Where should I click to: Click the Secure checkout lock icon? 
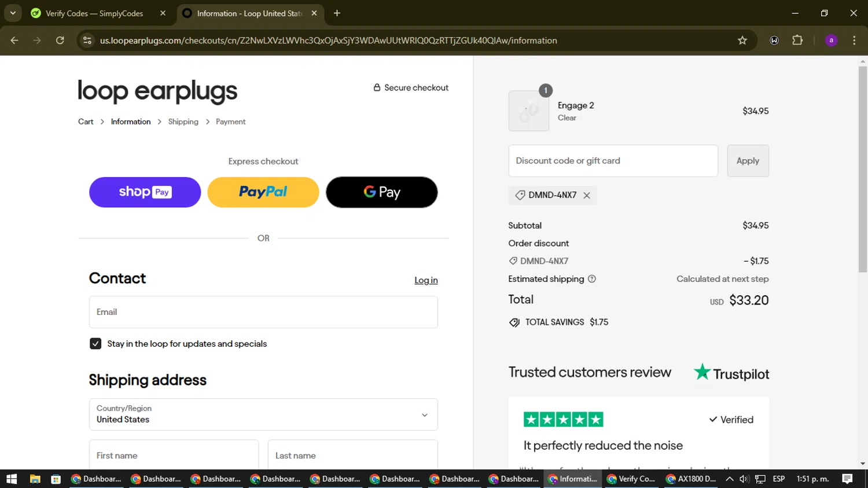pos(377,87)
